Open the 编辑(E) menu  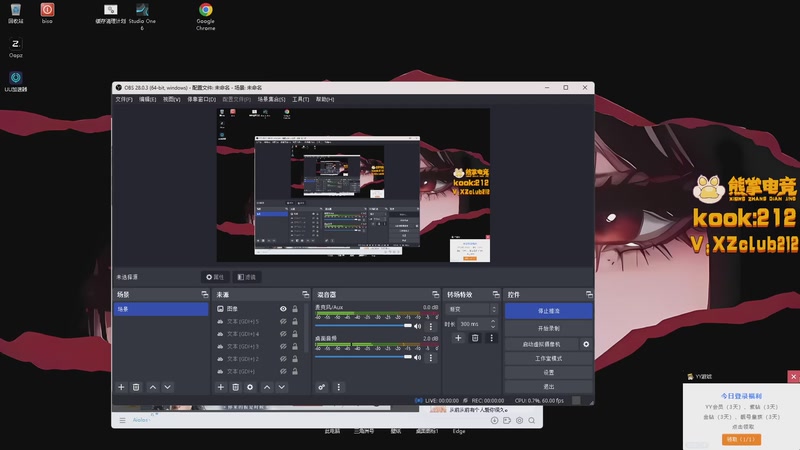click(x=147, y=99)
